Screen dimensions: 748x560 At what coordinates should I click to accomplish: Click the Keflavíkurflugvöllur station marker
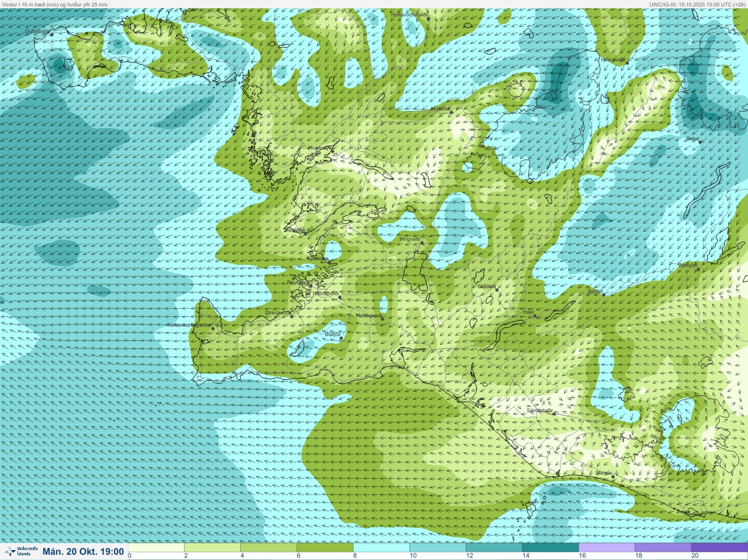coord(213,329)
